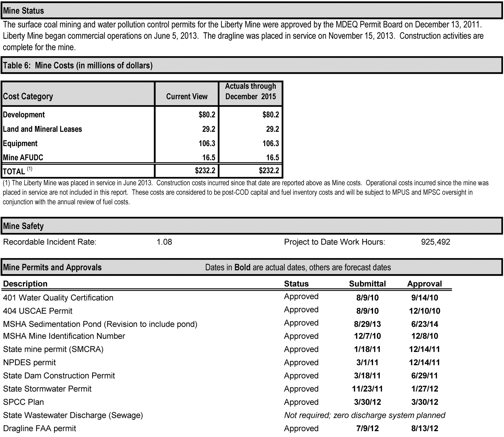Click the Mine Safety section header
The height and width of the screenshot is (437, 504).
coord(252,226)
